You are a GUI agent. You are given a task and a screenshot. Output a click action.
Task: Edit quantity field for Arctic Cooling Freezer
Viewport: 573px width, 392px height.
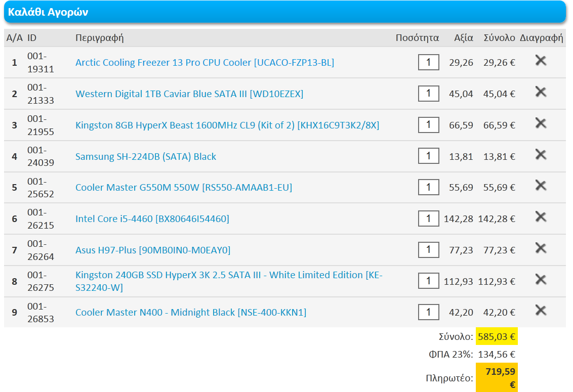pos(429,63)
